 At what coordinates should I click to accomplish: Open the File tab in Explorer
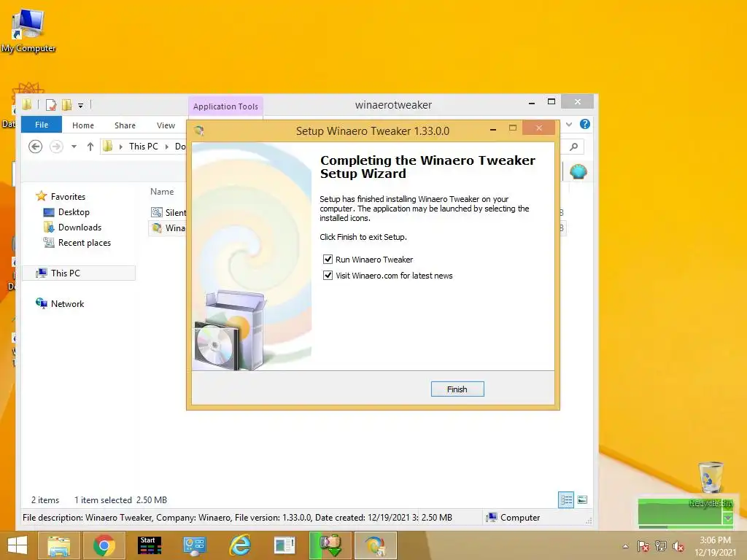42,125
